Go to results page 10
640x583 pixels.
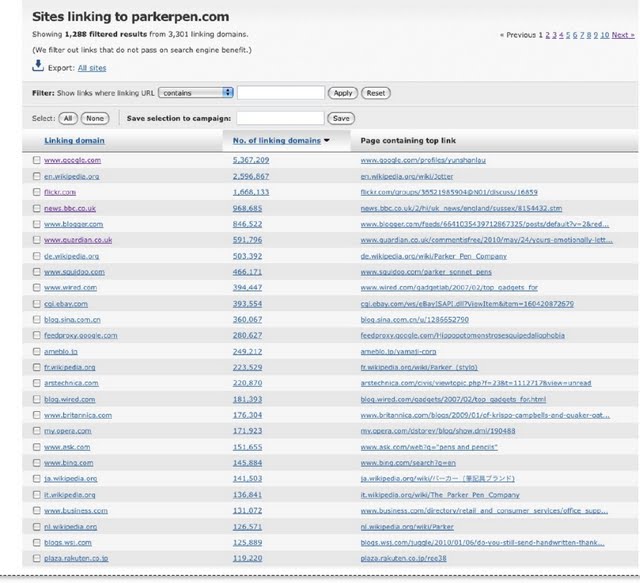pos(604,35)
